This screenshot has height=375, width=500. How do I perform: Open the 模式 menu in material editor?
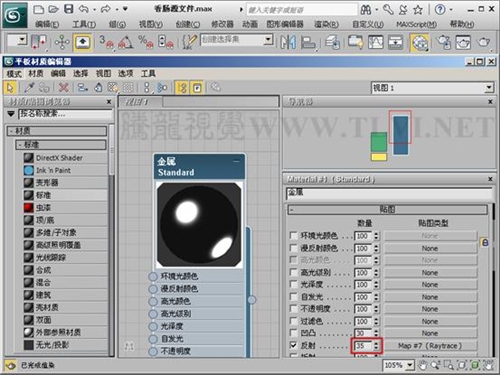(14, 74)
